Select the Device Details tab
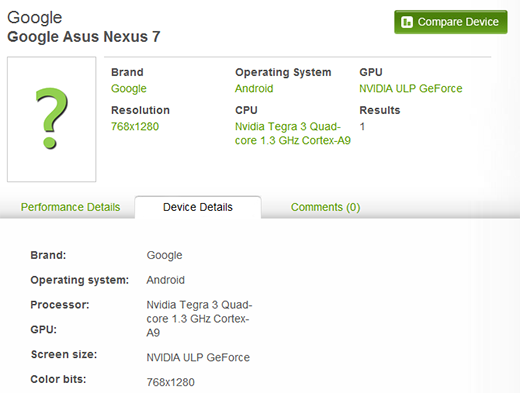 (198, 207)
